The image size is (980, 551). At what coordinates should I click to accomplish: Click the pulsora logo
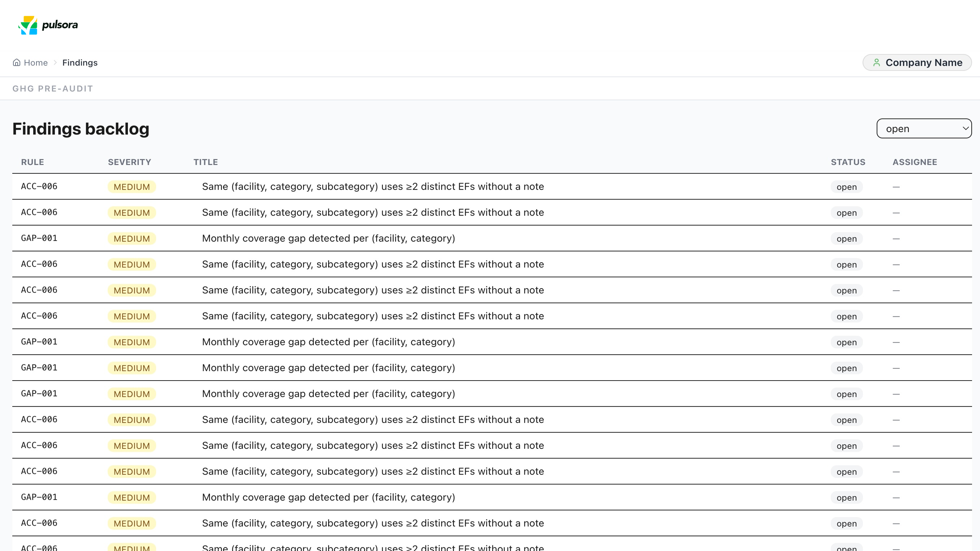[48, 25]
